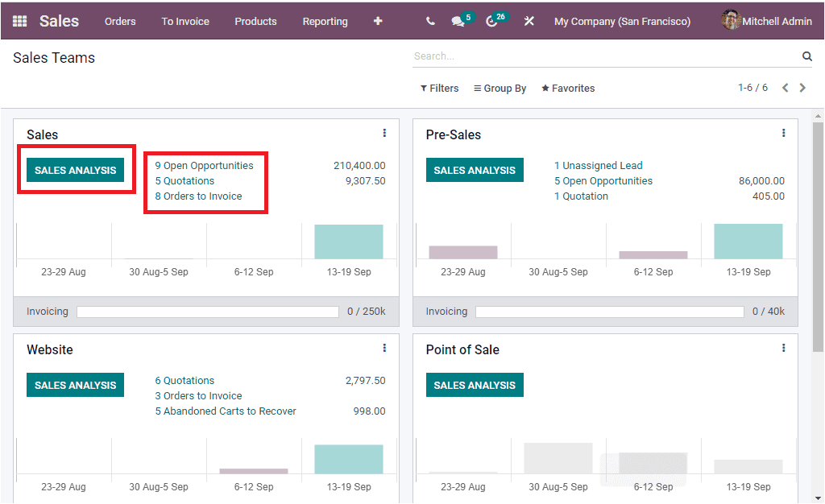Click the plus icon in the top menu bar
This screenshot has width=825, height=504.
click(377, 21)
